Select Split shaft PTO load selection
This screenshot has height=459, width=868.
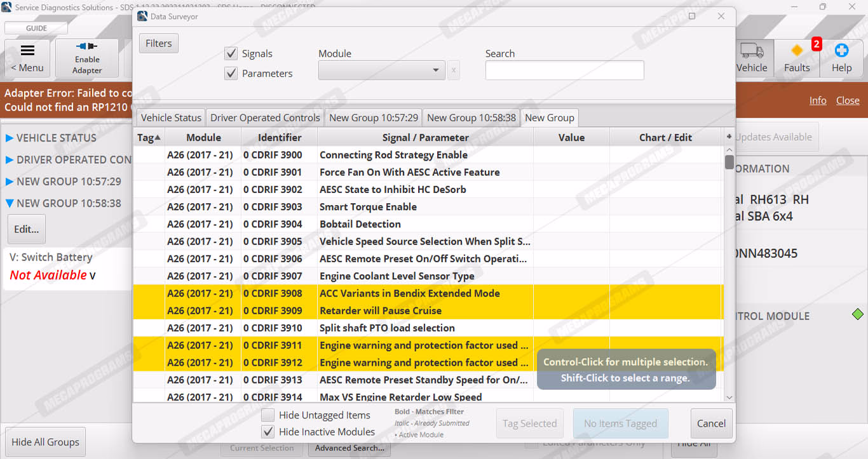coord(428,328)
